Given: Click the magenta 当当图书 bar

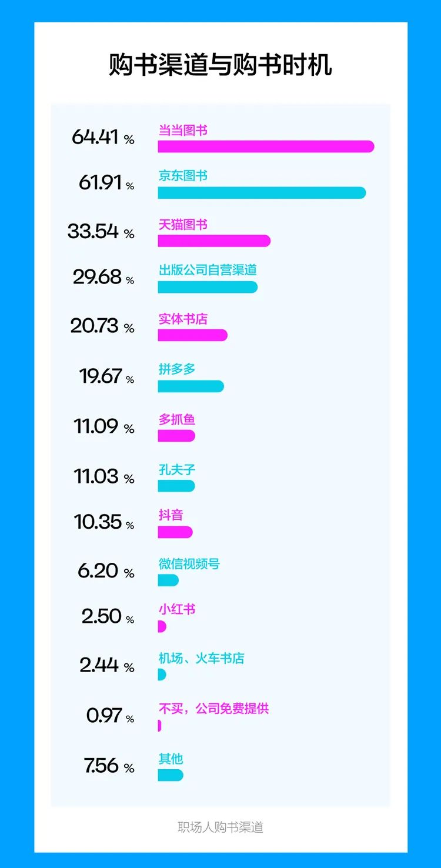Looking at the screenshot, I should point(266,146).
